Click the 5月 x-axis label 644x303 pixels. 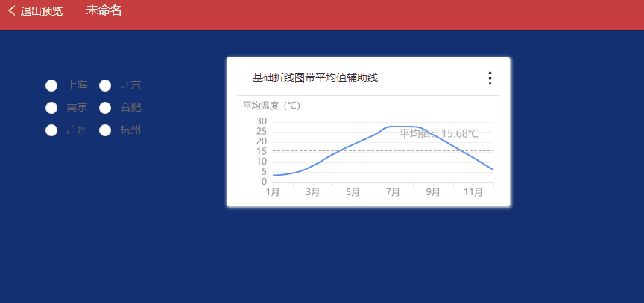(x=353, y=191)
